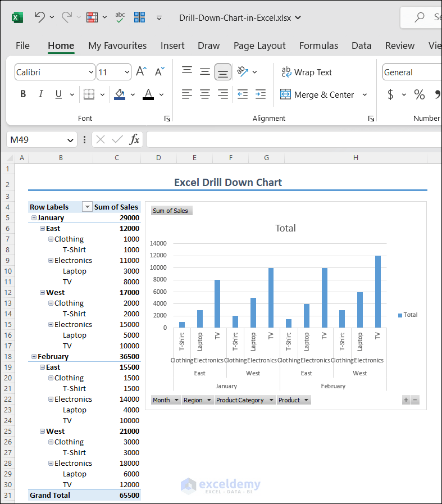Viewport: 442px width, 504px height.
Task: Switch to the Home tab
Action: tap(61, 46)
